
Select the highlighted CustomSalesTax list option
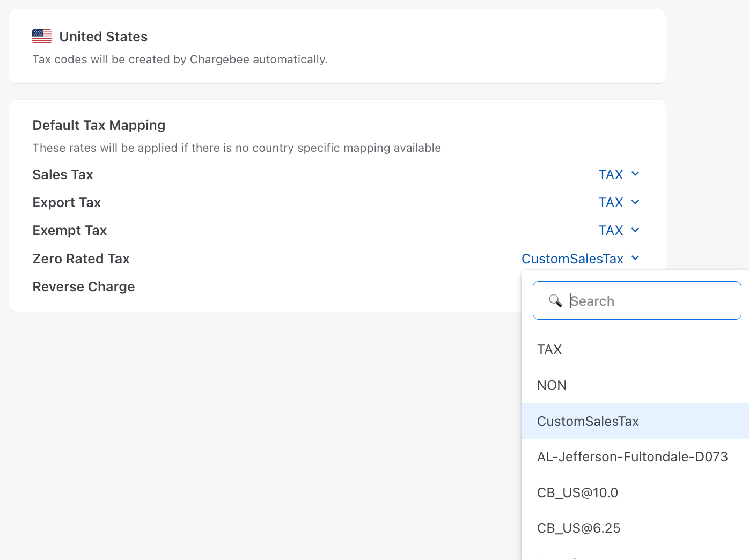pyautogui.click(x=588, y=421)
